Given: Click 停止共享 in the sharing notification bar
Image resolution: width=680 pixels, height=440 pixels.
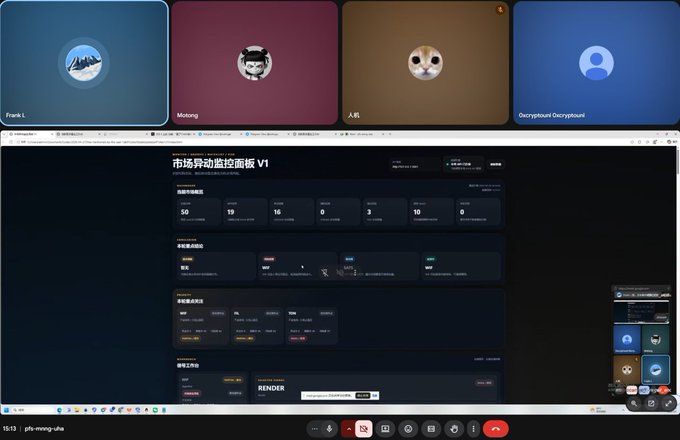Looking at the screenshot, I should click(x=363, y=395).
